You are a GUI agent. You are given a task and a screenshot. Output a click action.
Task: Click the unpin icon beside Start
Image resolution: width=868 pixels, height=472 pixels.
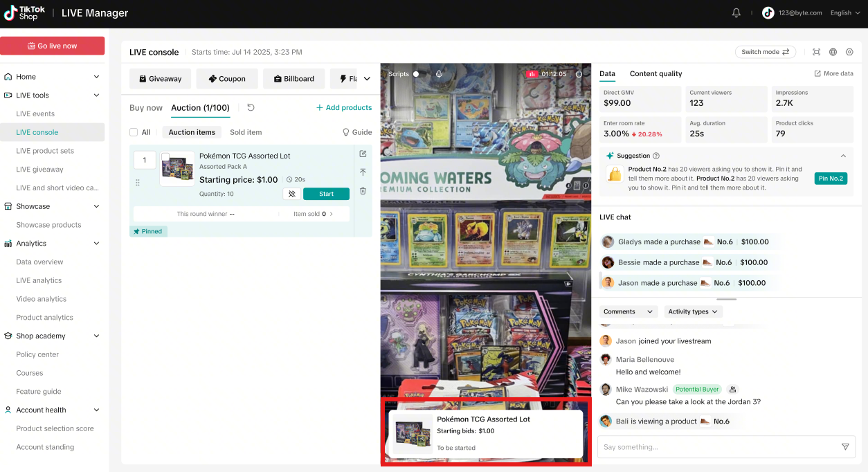click(291, 194)
